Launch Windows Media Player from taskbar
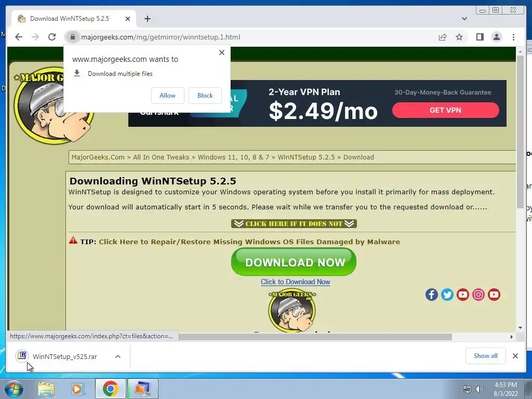 77,389
